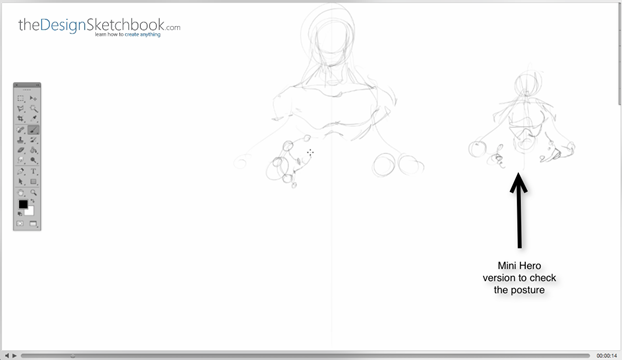Screen dimensions: 622x360
Task: Select the Type tool
Action: 34,171
